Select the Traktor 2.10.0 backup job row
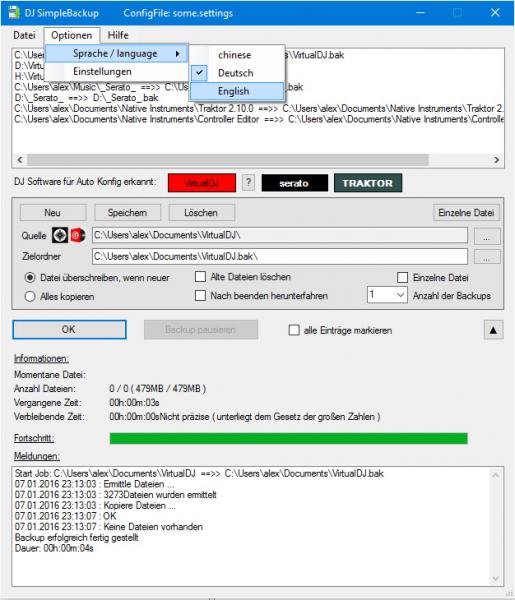 click(259, 109)
